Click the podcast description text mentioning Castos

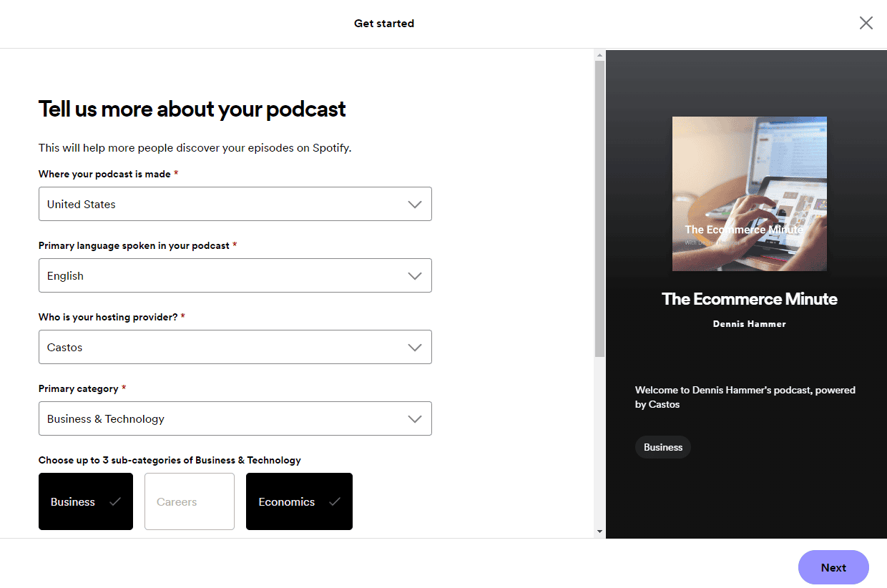(x=745, y=397)
